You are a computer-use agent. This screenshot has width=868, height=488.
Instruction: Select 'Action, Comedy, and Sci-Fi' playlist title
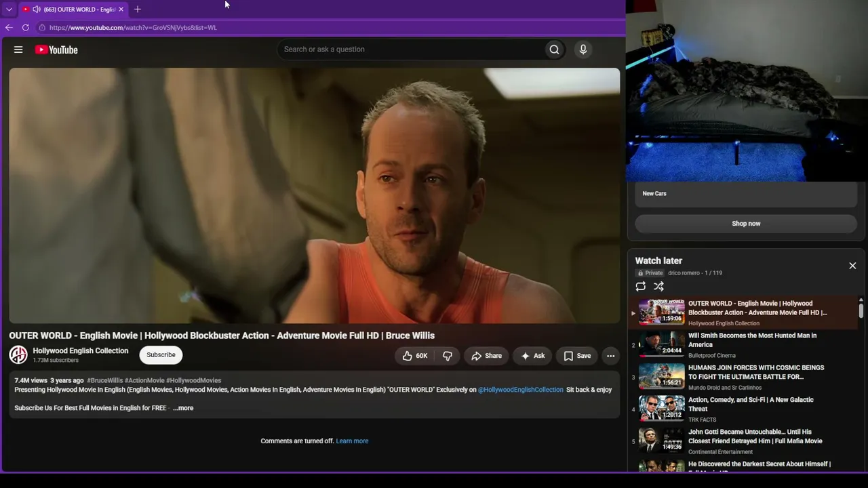(751, 405)
